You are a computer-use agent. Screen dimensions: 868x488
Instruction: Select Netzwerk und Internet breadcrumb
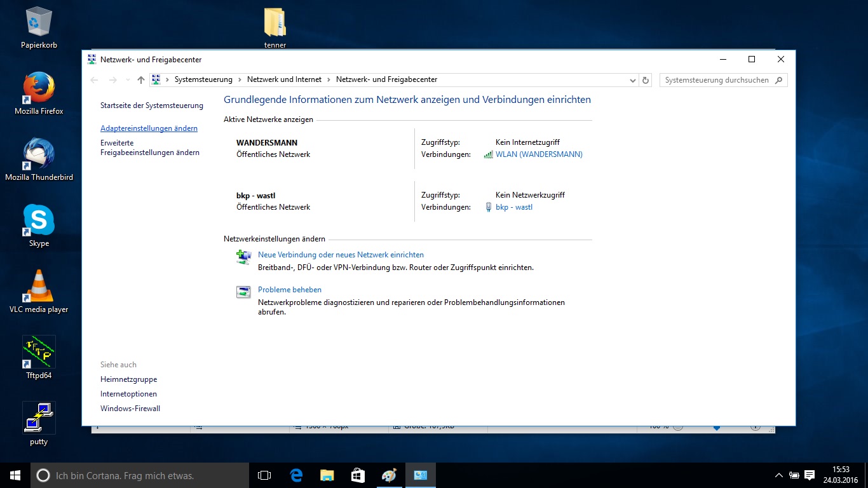pyautogui.click(x=284, y=79)
